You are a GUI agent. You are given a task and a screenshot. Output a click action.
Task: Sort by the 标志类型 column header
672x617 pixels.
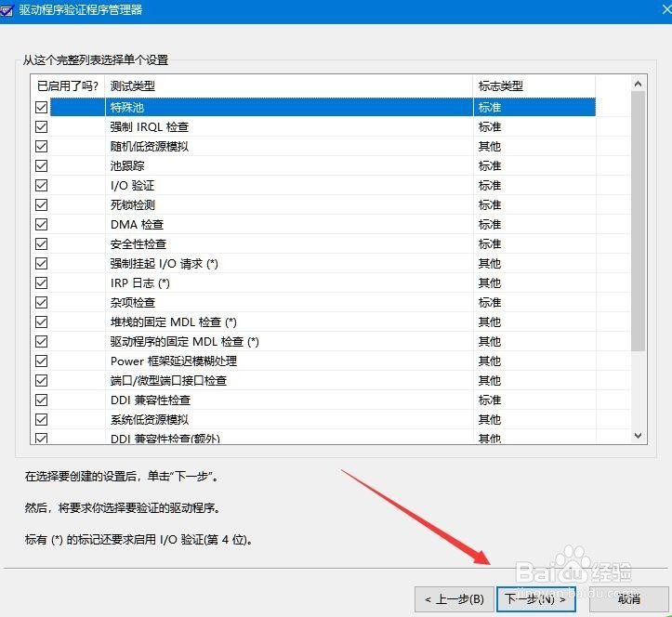click(534, 86)
